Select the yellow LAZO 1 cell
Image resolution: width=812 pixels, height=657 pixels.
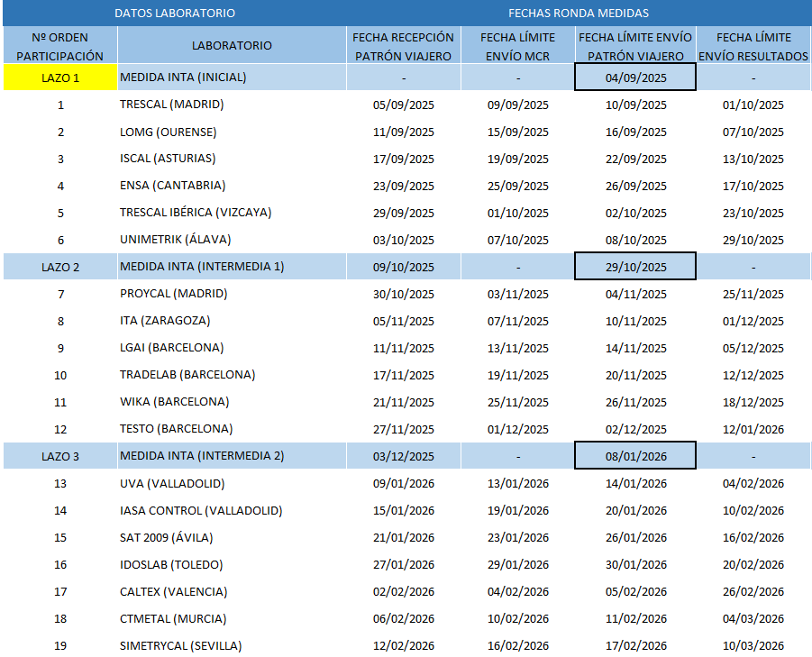60,78
